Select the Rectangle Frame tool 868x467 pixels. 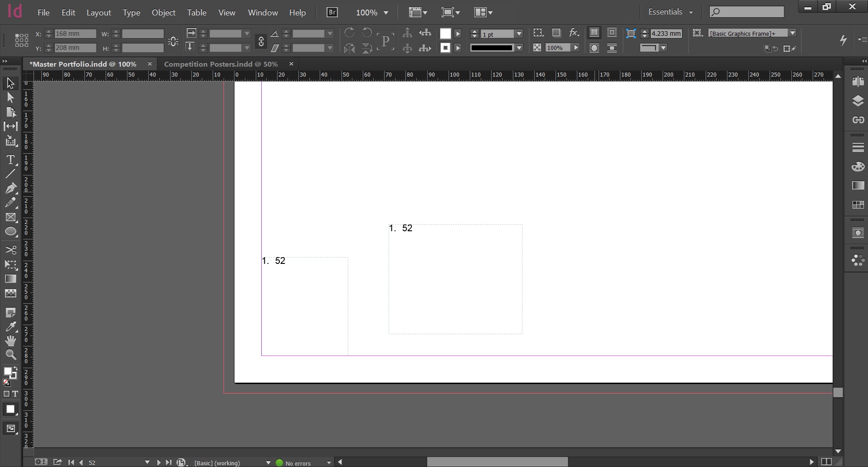tap(10, 218)
